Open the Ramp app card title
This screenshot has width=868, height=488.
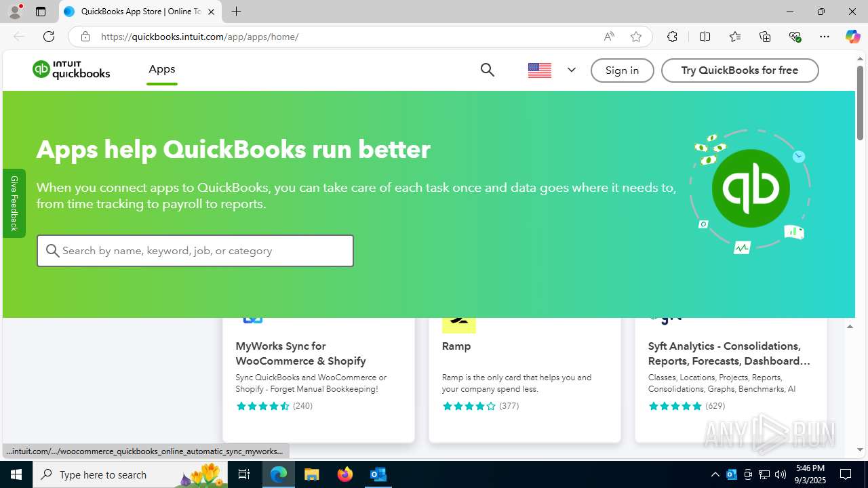(456, 346)
